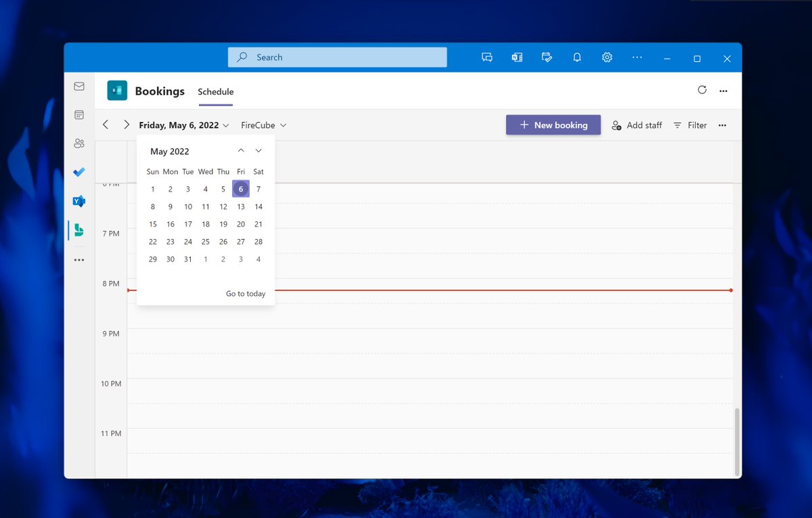812x518 pixels.
Task: Select the Bookings icon in sidebar
Action: point(79,230)
